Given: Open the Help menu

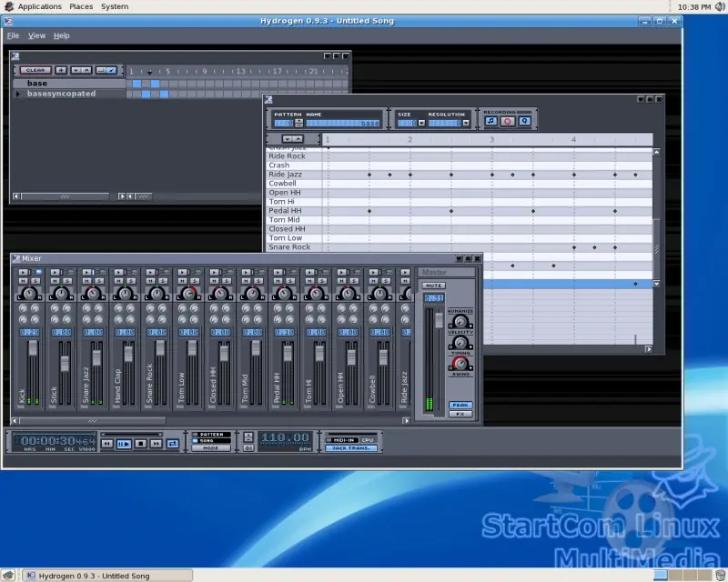Looking at the screenshot, I should (x=61, y=35).
